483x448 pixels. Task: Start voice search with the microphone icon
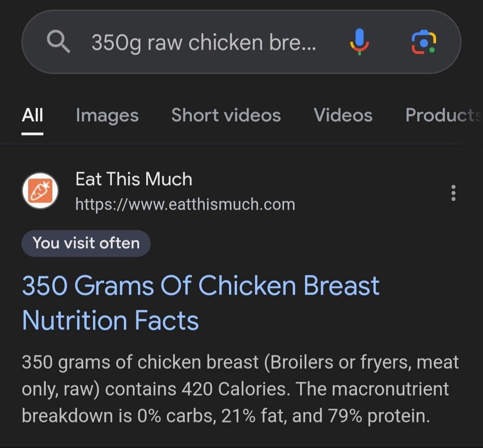point(359,42)
